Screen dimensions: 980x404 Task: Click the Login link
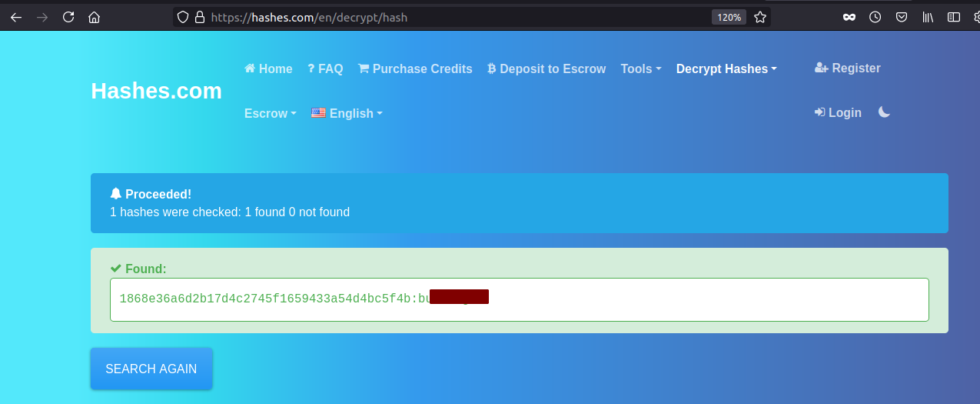(x=838, y=112)
